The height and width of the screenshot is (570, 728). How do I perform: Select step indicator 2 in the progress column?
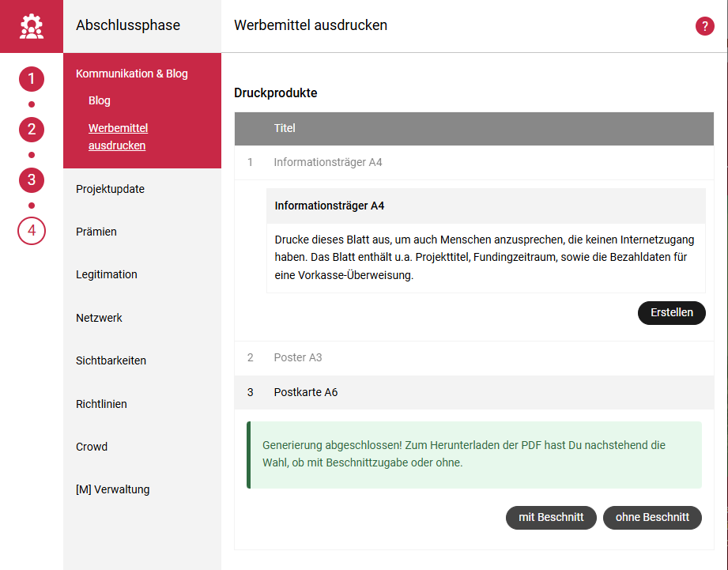(x=31, y=130)
